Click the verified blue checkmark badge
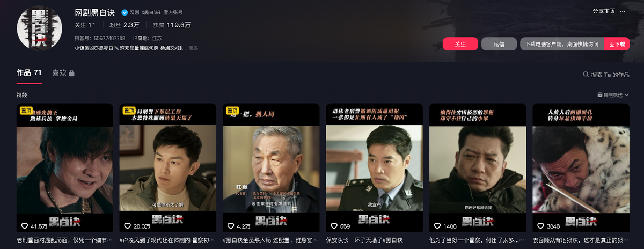This screenshot has height=249, width=644. pos(125,12)
